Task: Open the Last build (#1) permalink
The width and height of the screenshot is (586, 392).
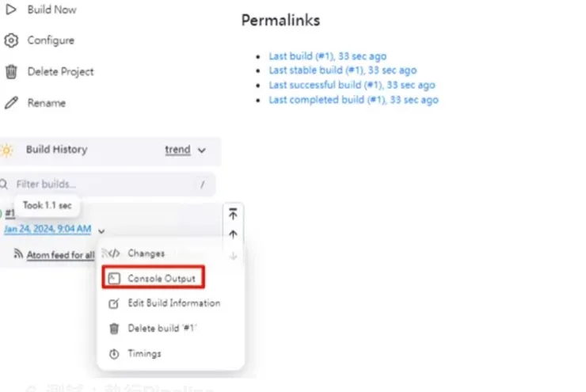Action: [x=327, y=56]
